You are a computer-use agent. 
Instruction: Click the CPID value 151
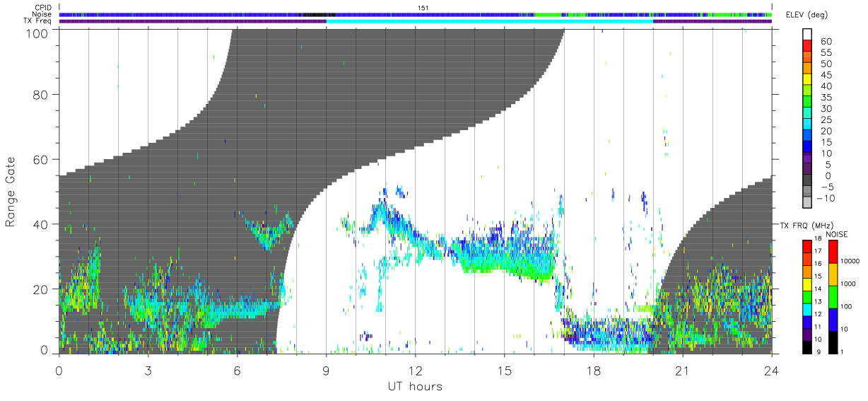coord(423,8)
